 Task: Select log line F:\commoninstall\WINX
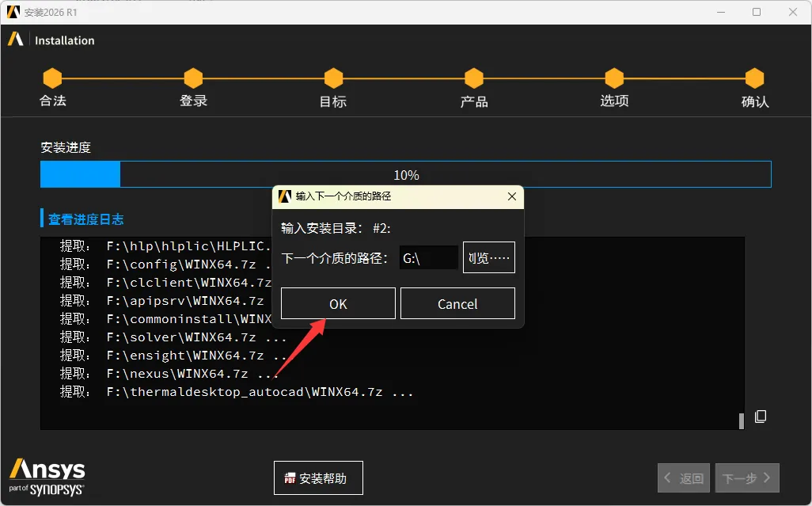(x=165, y=318)
